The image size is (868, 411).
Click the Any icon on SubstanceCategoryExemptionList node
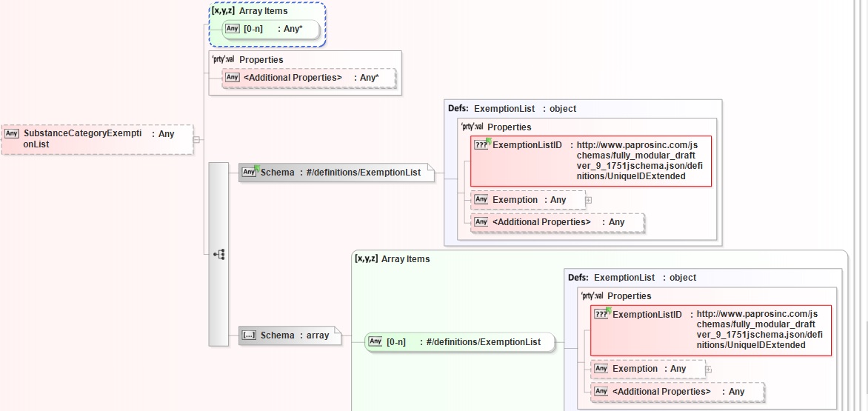tap(12, 134)
